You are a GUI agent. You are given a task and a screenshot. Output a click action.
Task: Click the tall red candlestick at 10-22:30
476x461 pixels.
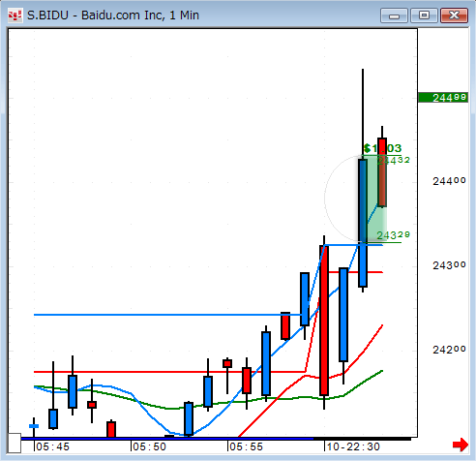coord(324,321)
